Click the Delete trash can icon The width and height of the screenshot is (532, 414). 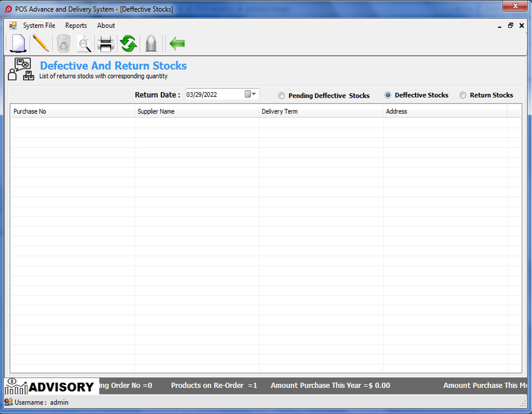(x=62, y=43)
